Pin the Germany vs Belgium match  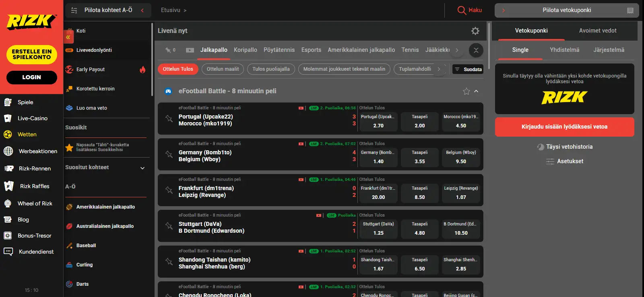[x=169, y=154]
